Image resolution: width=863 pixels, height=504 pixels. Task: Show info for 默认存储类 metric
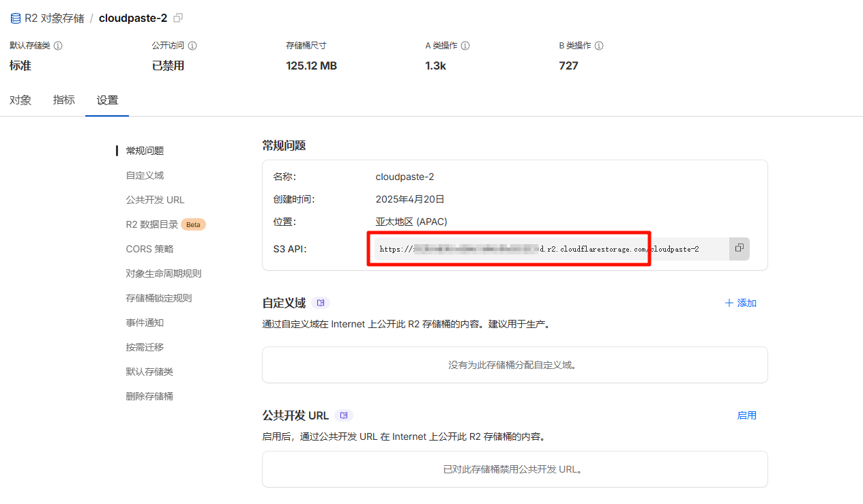58,46
